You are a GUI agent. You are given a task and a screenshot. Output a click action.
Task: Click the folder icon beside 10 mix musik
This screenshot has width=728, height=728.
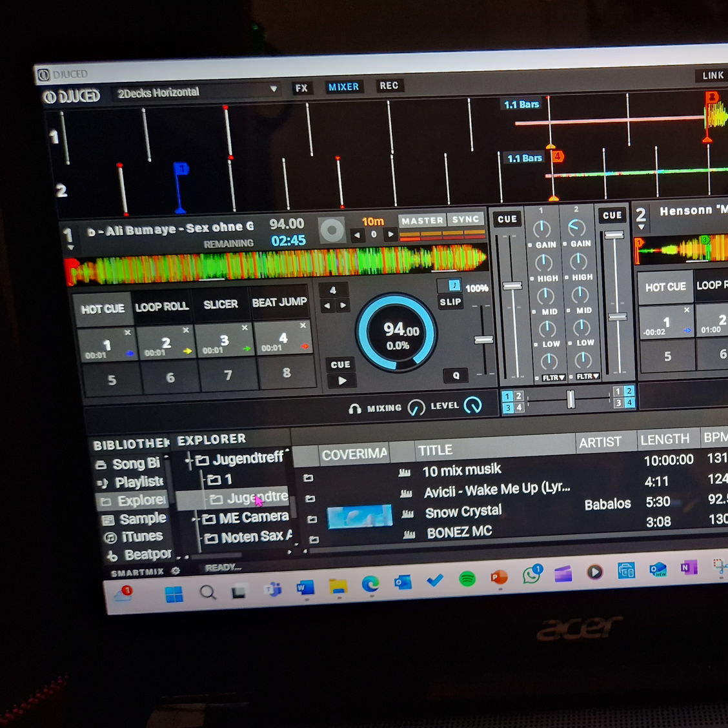(x=308, y=478)
